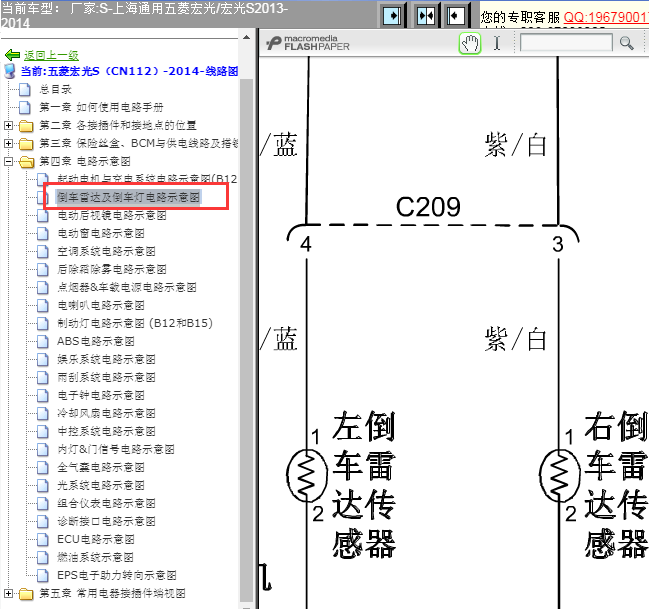Image resolution: width=649 pixels, height=609 pixels.
Task: Open 电喇叭电路示意图
Action: coord(101,305)
